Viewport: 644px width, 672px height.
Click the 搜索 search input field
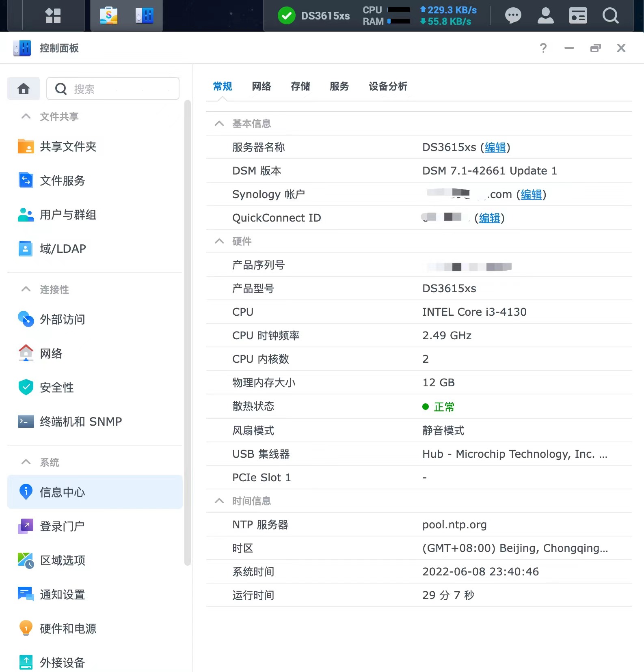point(113,88)
